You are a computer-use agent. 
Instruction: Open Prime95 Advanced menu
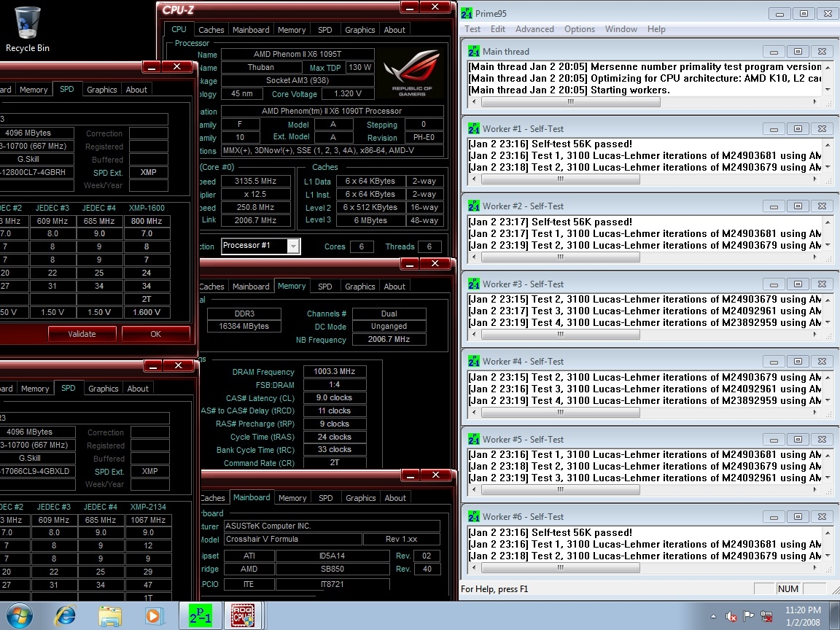(534, 29)
